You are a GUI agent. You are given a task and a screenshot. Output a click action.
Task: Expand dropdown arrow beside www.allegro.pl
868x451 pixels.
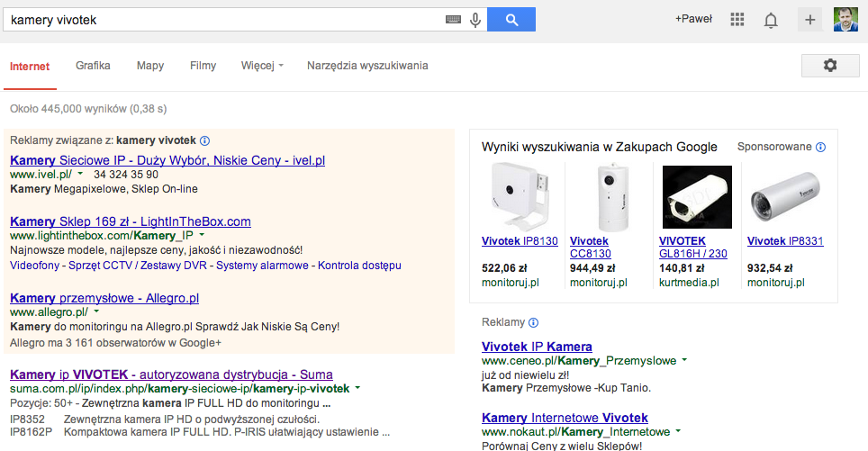coord(96,311)
